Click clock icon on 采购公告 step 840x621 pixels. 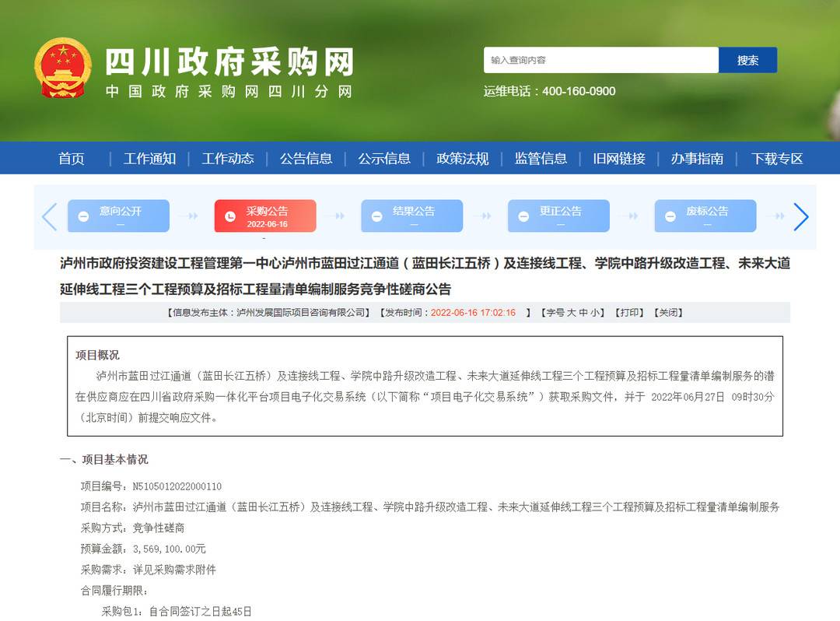(x=230, y=217)
